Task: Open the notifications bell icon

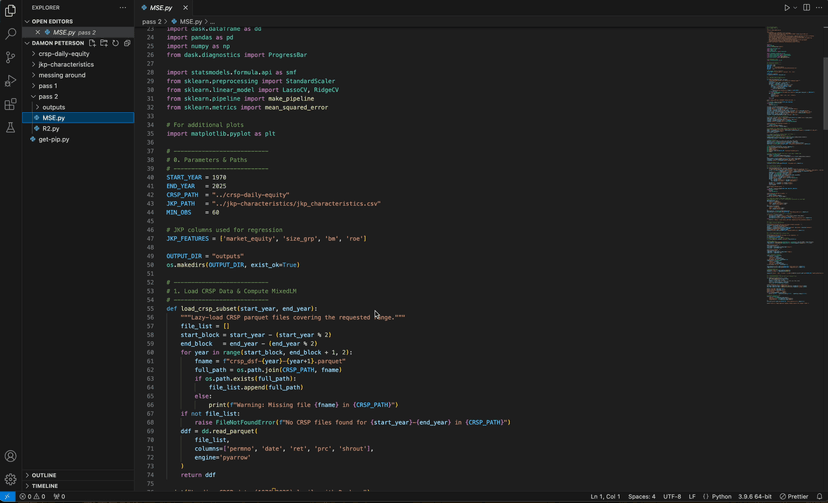Action: tap(820, 496)
